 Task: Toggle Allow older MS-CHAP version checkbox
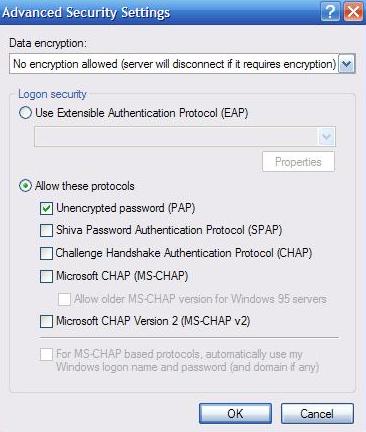click(x=64, y=299)
